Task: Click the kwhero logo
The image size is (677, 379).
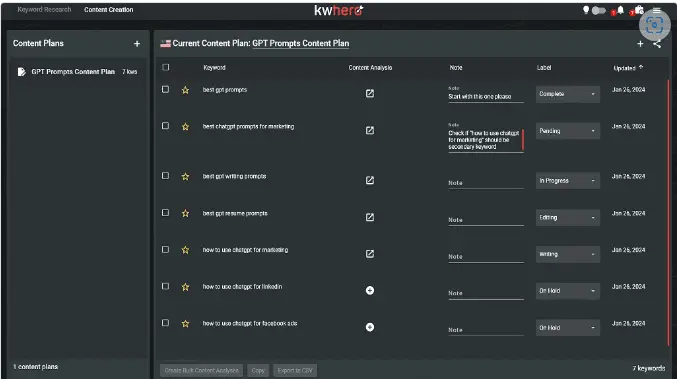Action: click(338, 10)
